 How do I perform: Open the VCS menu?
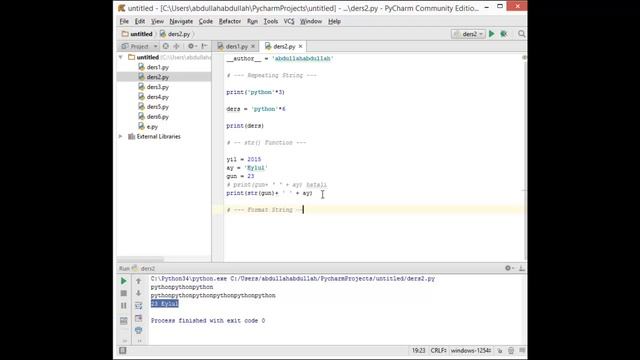(x=289, y=21)
